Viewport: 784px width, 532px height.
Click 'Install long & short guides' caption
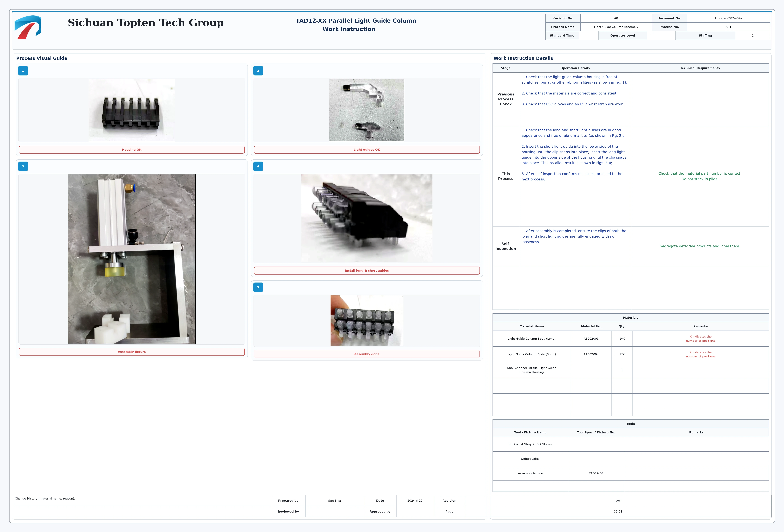pos(367,271)
